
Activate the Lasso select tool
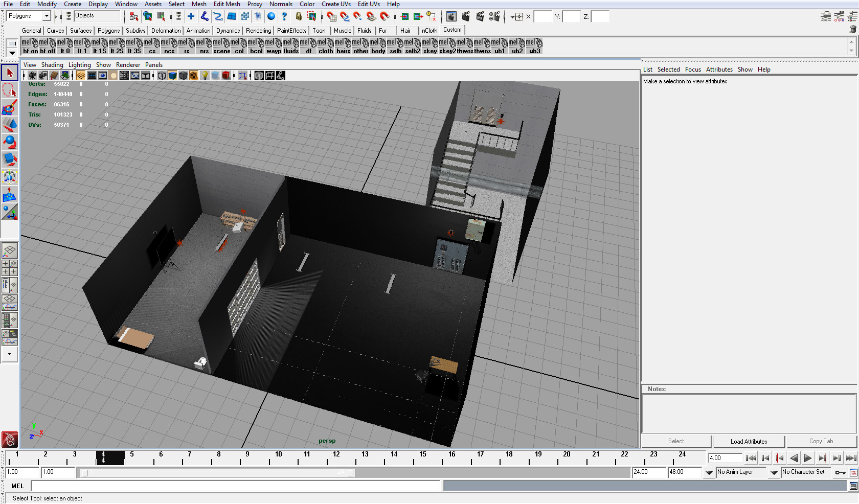tap(10, 90)
